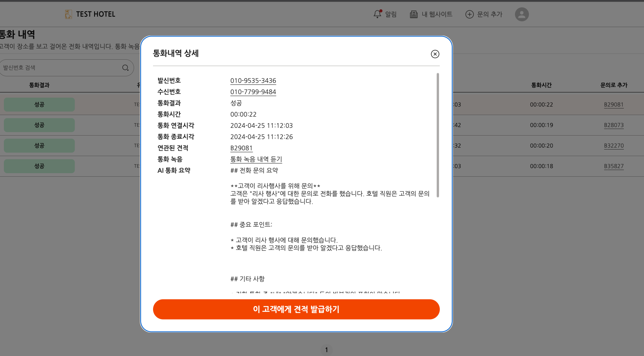Click the first 성공 status badge
The width and height of the screenshot is (644, 356).
point(39,105)
